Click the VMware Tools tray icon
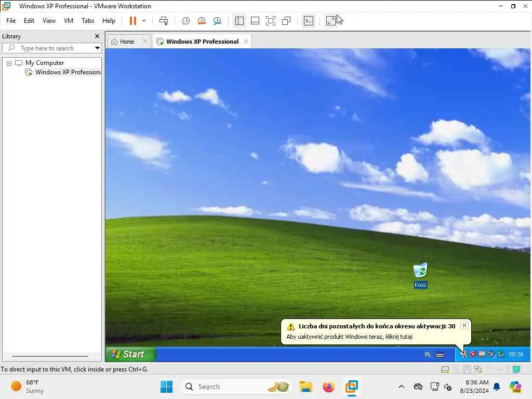This screenshot has height=399, width=532. [482, 354]
